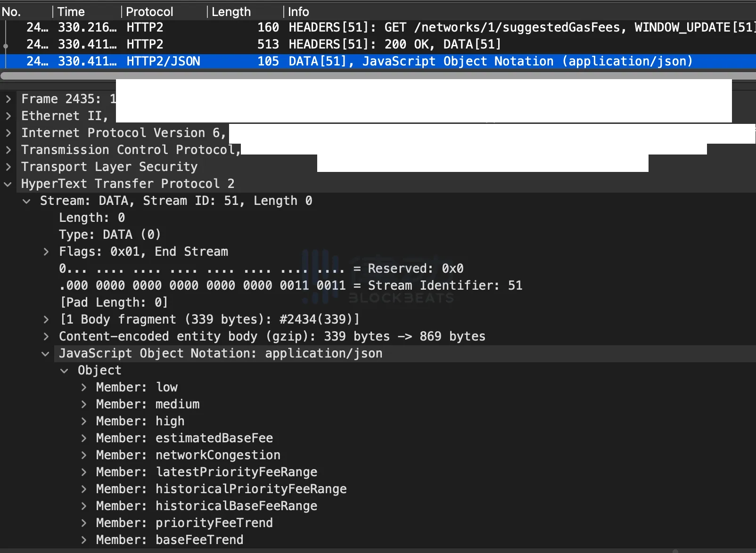Viewport: 756px width, 553px height.
Task: Collapse the JavaScript Object Notation node
Action: click(x=46, y=354)
